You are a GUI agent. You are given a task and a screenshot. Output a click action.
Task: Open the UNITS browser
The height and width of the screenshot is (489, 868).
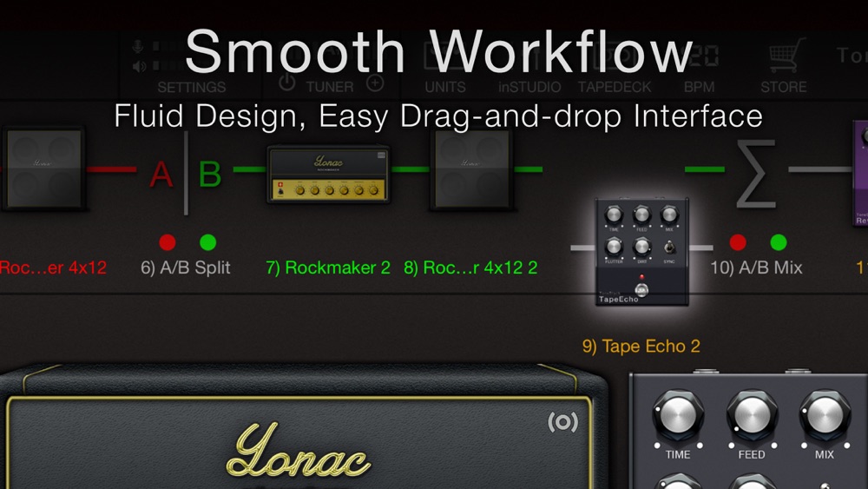tap(445, 87)
